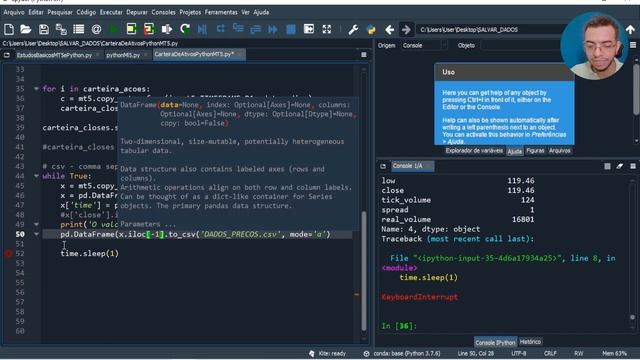This screenshot has height=360, width=640.
Task: Stop debugging with blue square icon
Action: click(x=291, y=29)
